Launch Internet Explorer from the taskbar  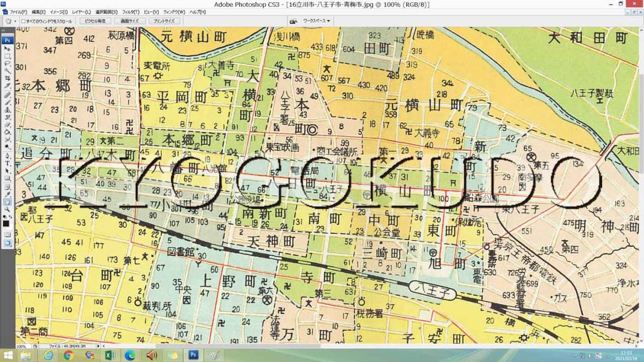coord(48,356)
